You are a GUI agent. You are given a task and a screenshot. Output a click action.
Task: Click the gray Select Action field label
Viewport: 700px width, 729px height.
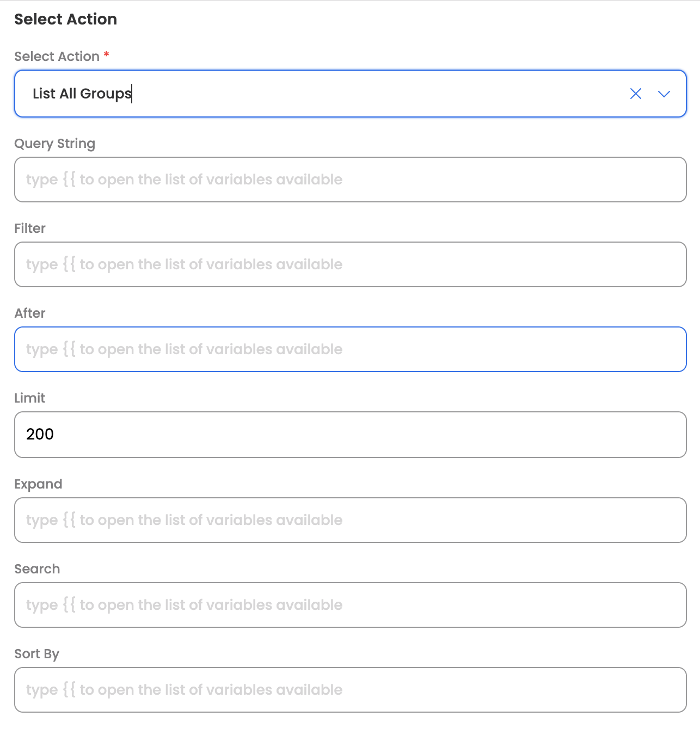[x=57, y=57]
